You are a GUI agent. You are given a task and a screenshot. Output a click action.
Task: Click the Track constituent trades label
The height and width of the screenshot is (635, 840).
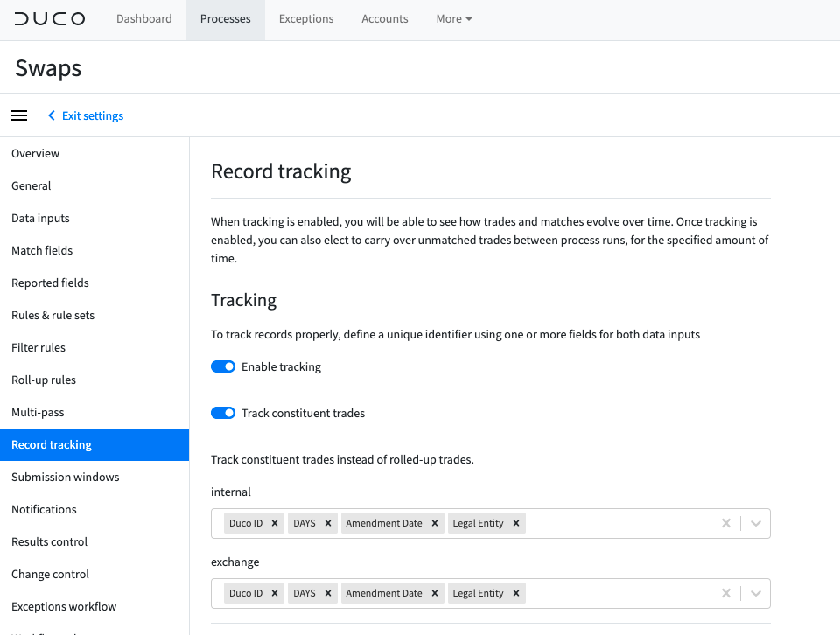(304, 413)
